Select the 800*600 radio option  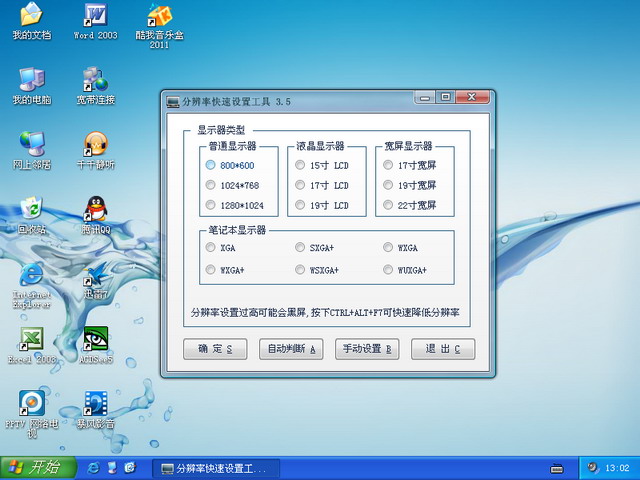click(230, 165)
